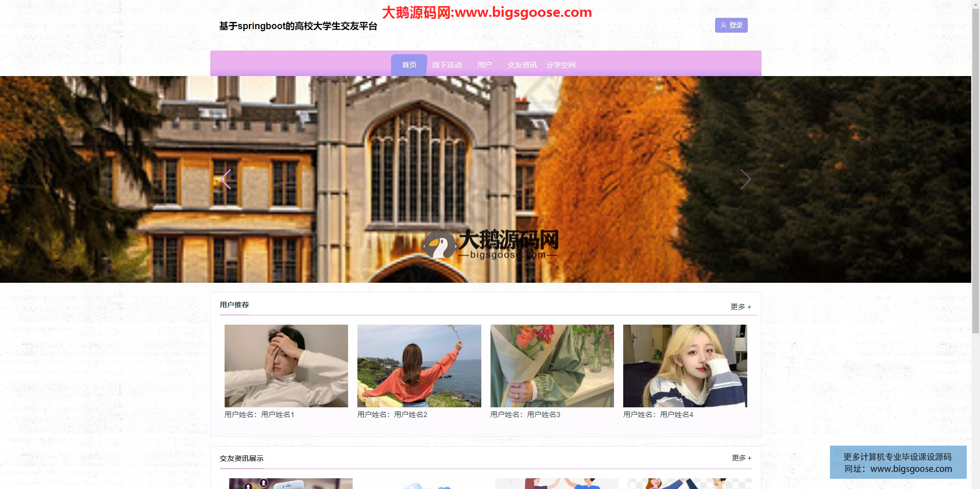View the blonde girl photo of 用户姓名4
The image size is (980, 489).
click(684, 365)
